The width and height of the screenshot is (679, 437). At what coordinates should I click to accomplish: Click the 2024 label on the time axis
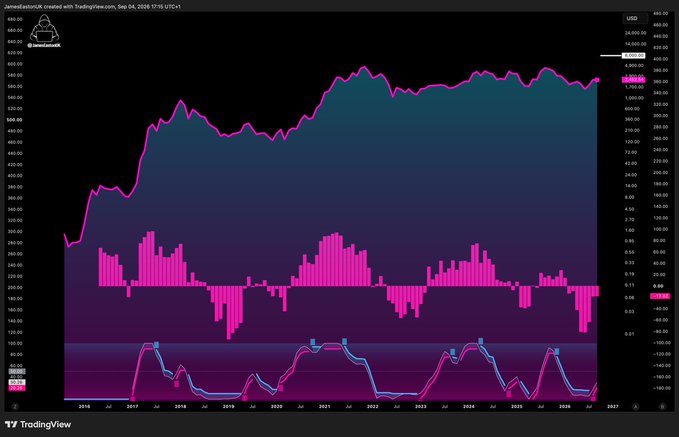tap(469, 407)
